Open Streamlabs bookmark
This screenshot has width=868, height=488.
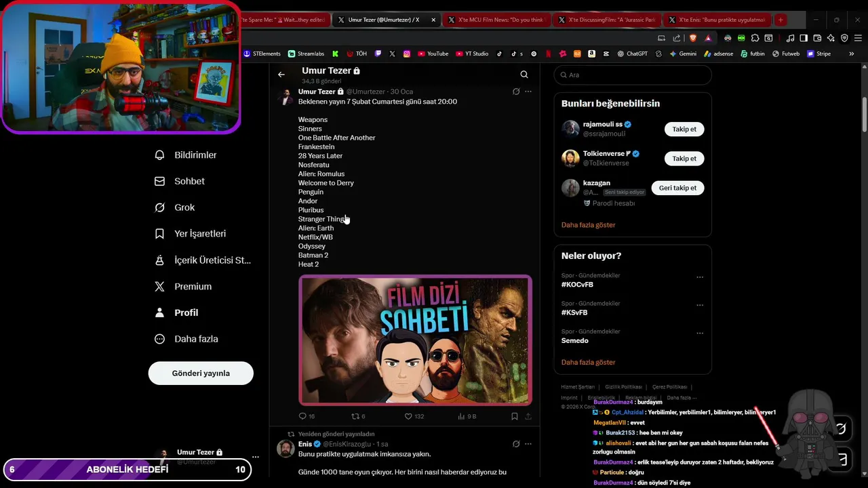click(306, 54)
